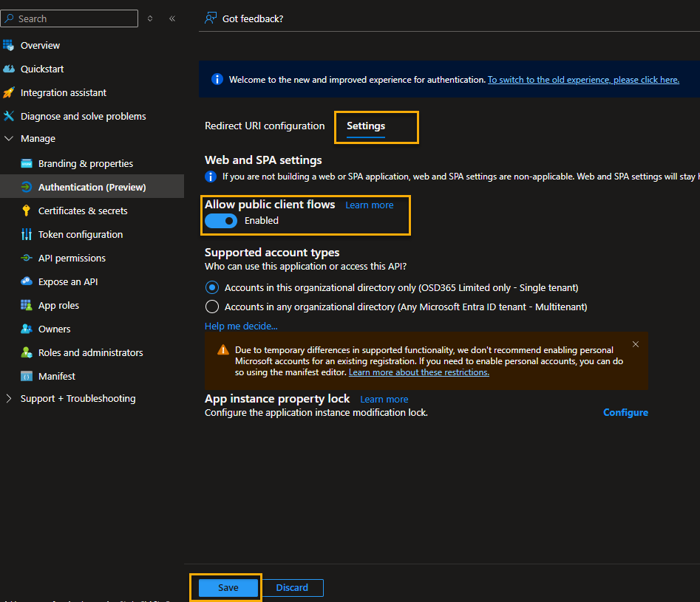
Task: Focus the sidebar Search field
Action: (x=69, y=18)
